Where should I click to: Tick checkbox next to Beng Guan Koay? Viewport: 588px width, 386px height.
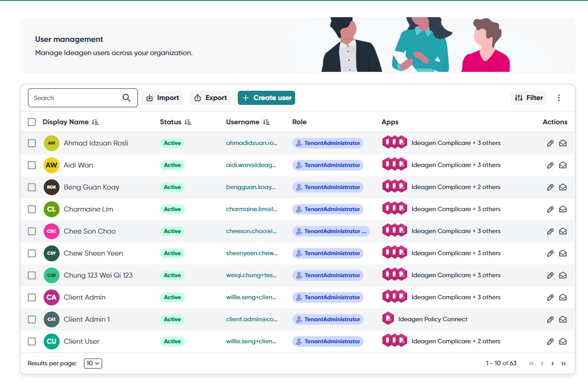[32, 187]
